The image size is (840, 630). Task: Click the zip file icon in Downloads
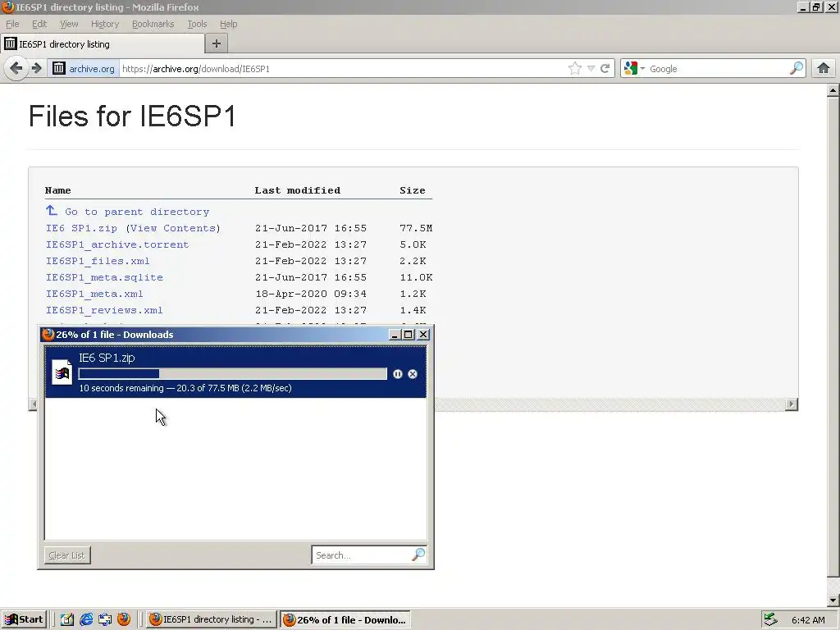(x=62, y=372)
